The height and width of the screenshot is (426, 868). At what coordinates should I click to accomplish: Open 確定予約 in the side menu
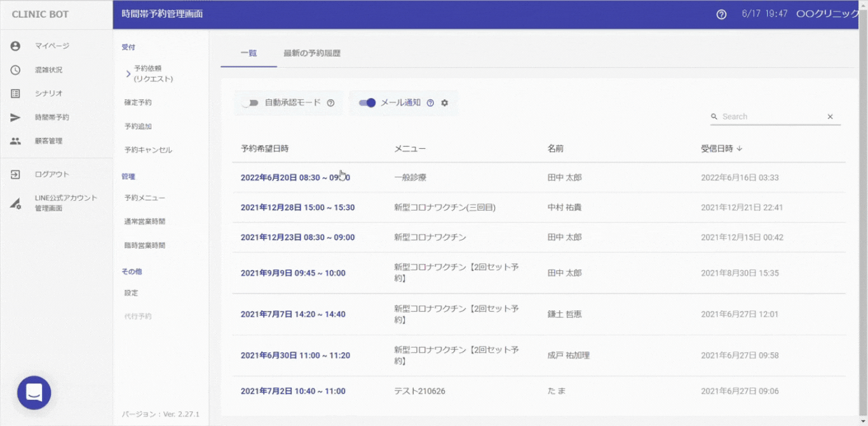(138, 102)
